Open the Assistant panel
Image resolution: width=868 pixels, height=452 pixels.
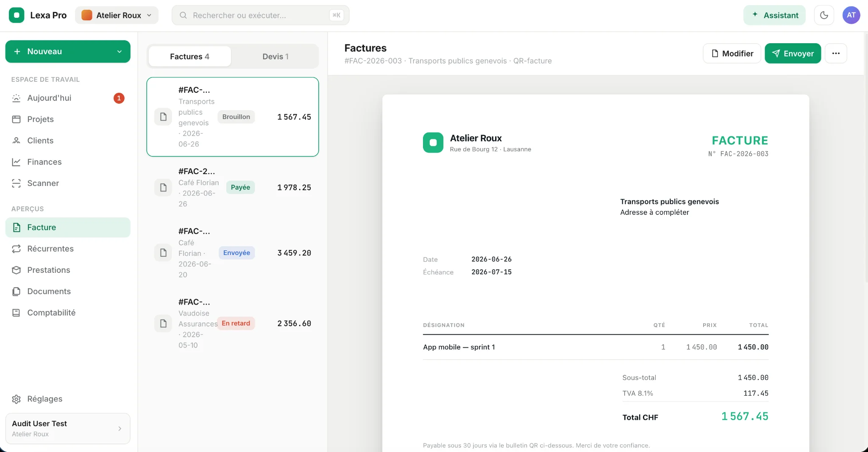[x=774, y=15]
